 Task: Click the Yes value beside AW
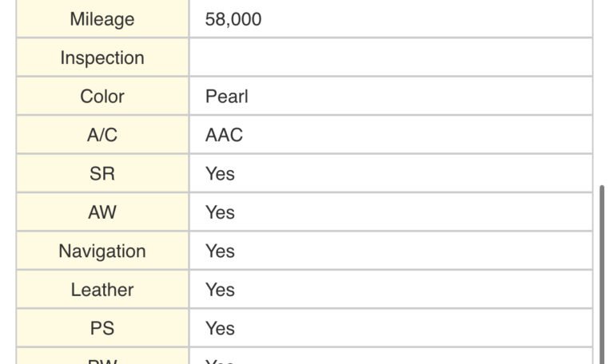tap(220, 212)
